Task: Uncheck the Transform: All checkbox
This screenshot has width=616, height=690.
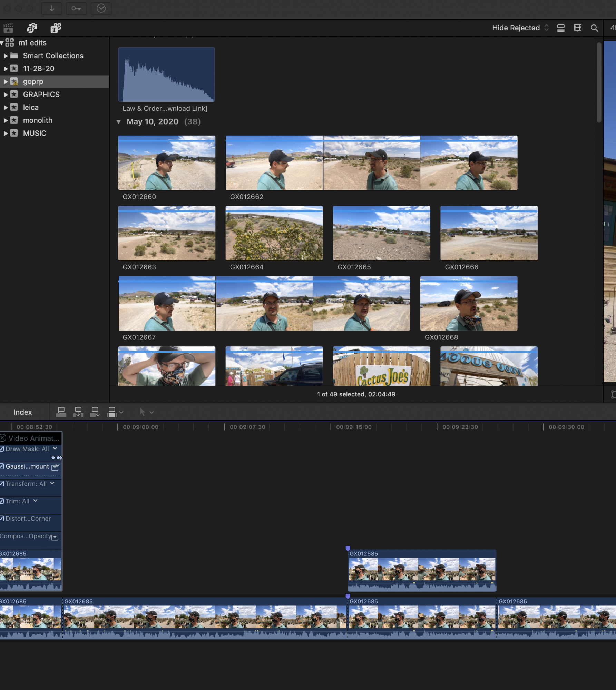Action: click(x=2, y=484)
